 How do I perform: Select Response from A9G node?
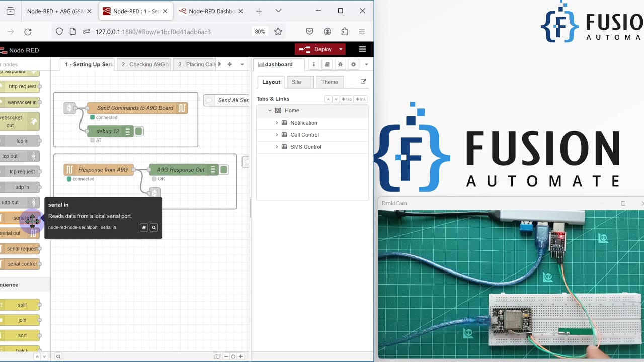pyautogui.click(x=99, y=170)
